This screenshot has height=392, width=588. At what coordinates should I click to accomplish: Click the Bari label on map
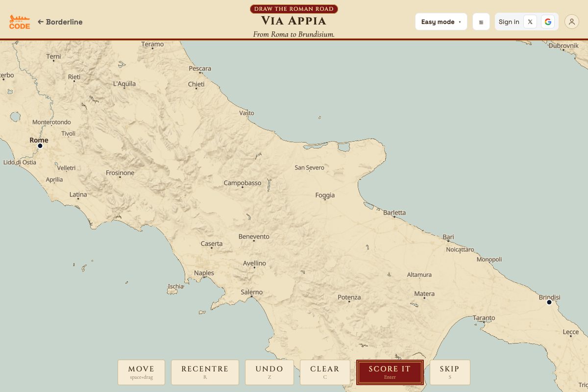(448, 237)
